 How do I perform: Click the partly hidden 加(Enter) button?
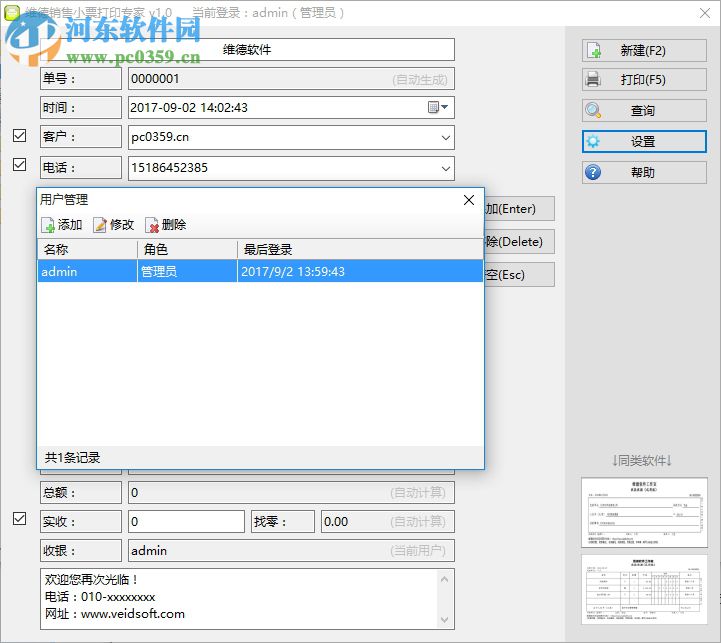click(520, 209)
